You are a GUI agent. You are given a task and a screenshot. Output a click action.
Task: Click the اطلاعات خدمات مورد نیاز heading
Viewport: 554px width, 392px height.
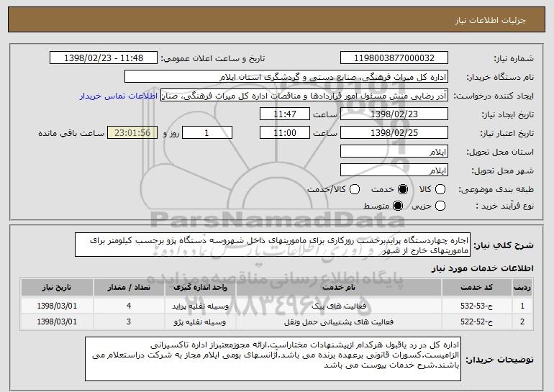tap(482, 268)
